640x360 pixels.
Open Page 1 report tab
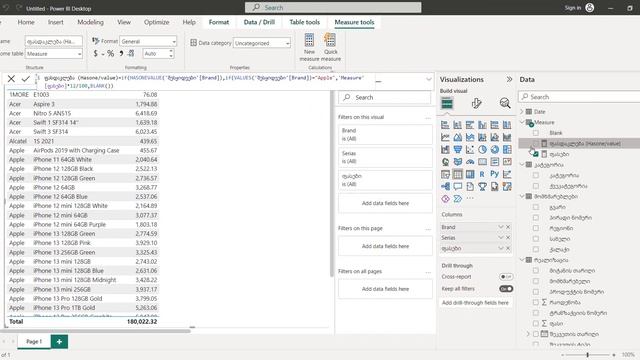click(34, 341)
